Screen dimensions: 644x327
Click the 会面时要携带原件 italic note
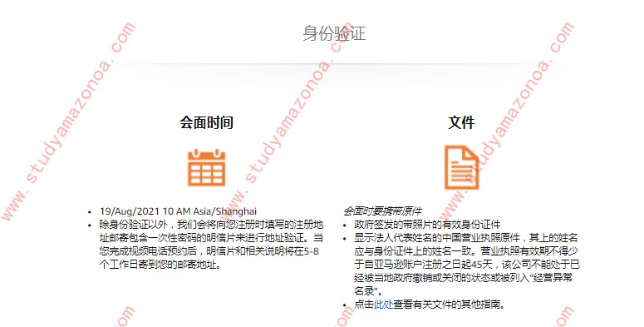tap(382, 211)
